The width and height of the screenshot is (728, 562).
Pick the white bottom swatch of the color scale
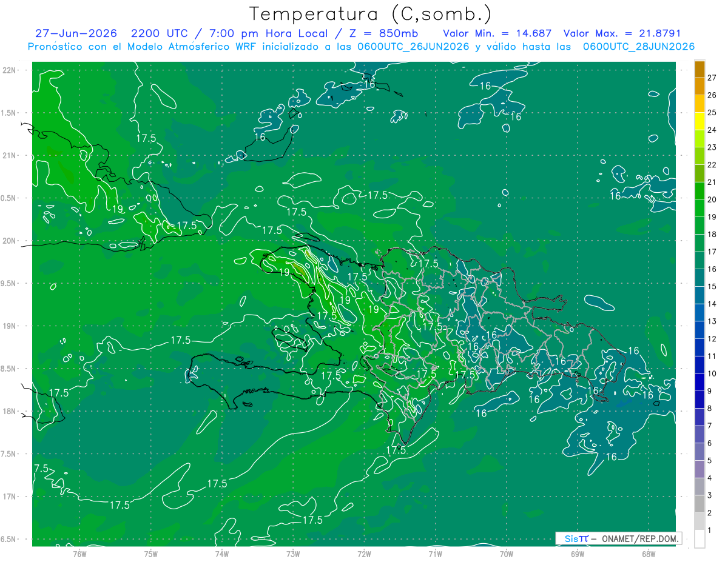[x=699, y=538]
